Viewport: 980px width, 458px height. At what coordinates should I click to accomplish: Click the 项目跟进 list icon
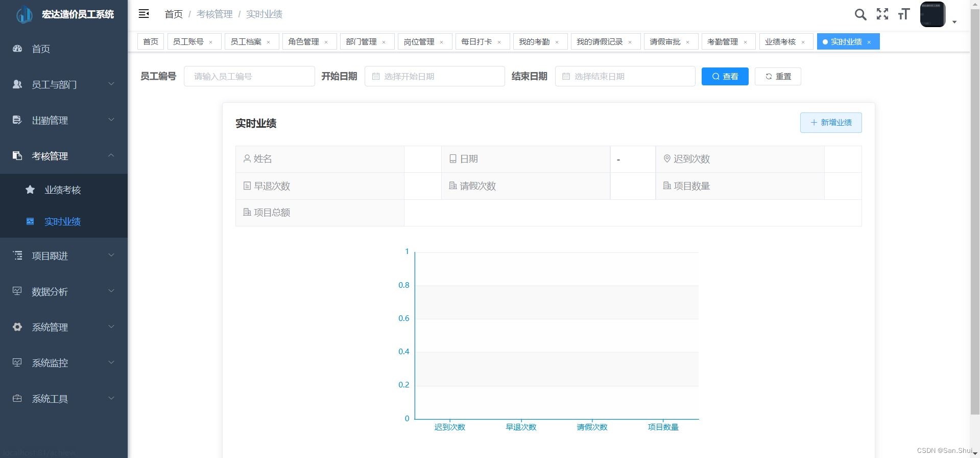(x=17, y=256)
